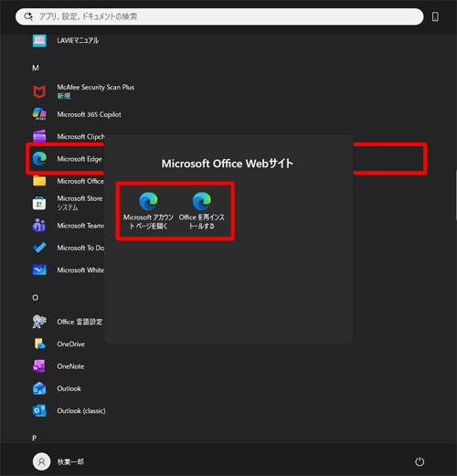Launch McAfee Security Scan Plus
The height and width of the screenshot is (476, 457).
tap(84, 91)
